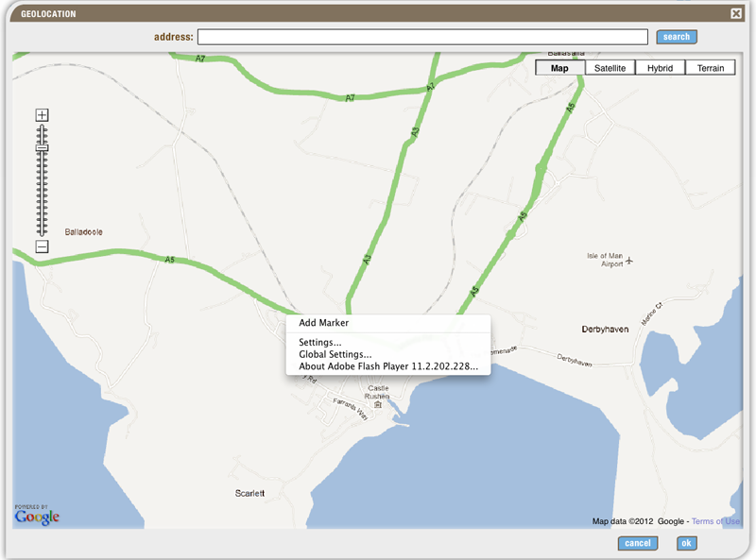Click the zoom out minus icon
756x560 pixels.
click(x=42, y=246)
